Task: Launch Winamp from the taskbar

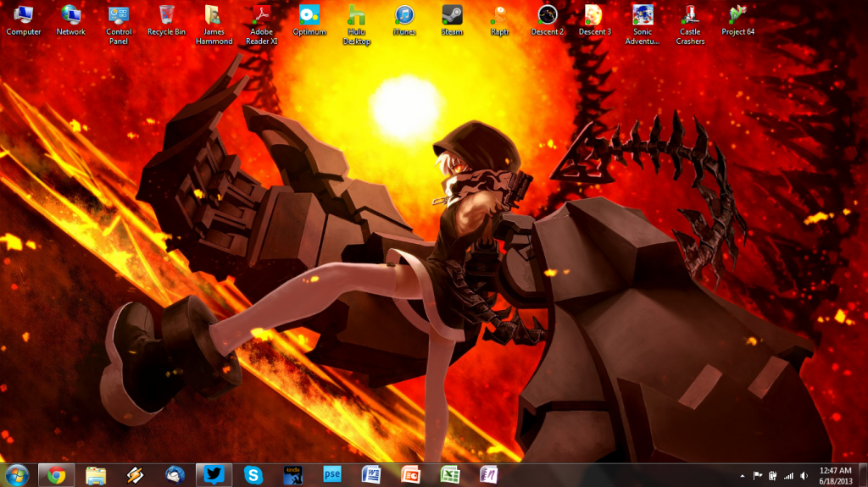Action: point(135,475)
